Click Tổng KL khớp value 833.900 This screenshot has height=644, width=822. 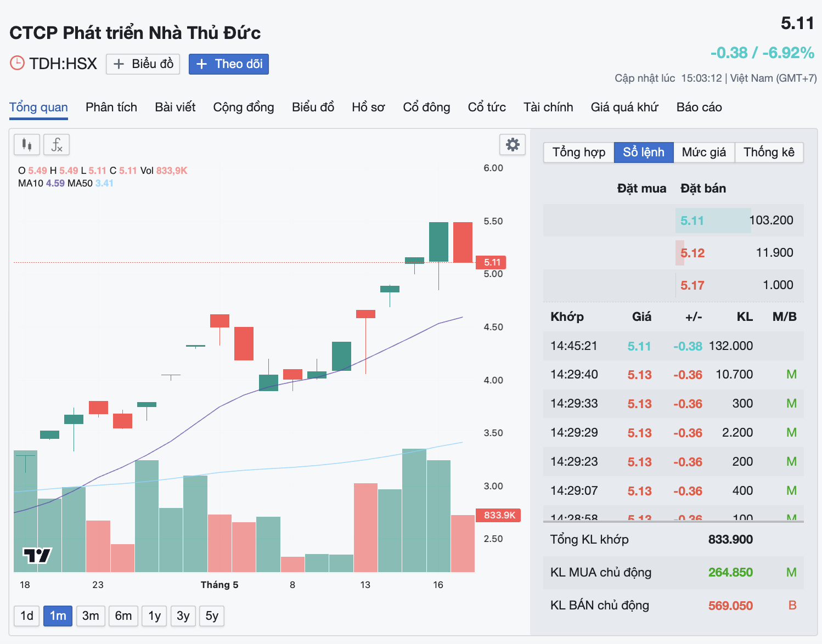(x=730, y=539)
